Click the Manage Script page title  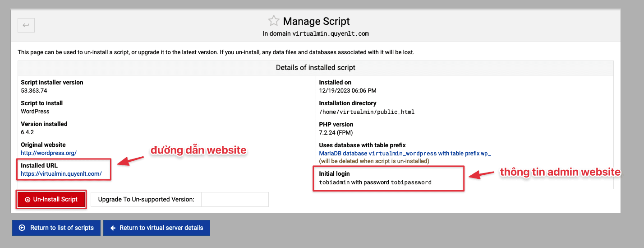[x=316, y=21]
